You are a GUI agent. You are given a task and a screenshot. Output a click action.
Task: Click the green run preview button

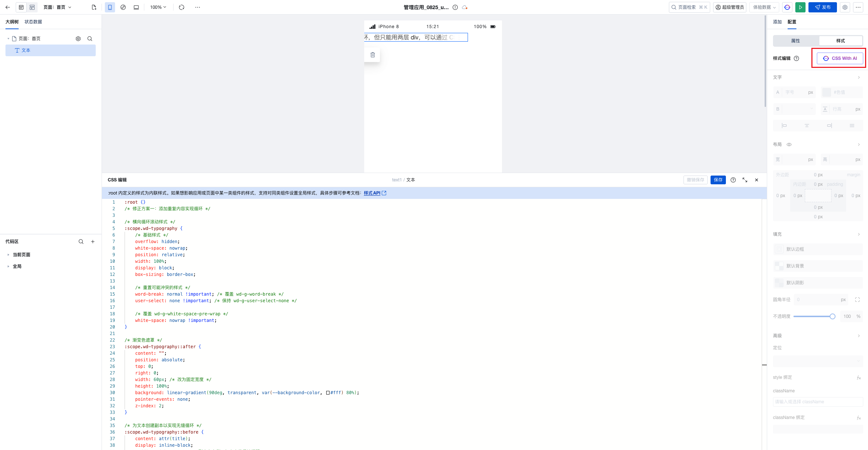tap(800, 7)
